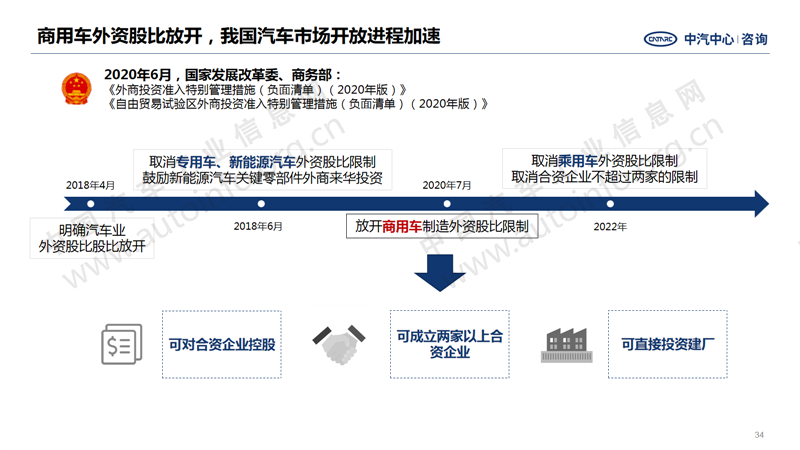Click the 明确汽车业外资股比 text box

pos(92,238)
